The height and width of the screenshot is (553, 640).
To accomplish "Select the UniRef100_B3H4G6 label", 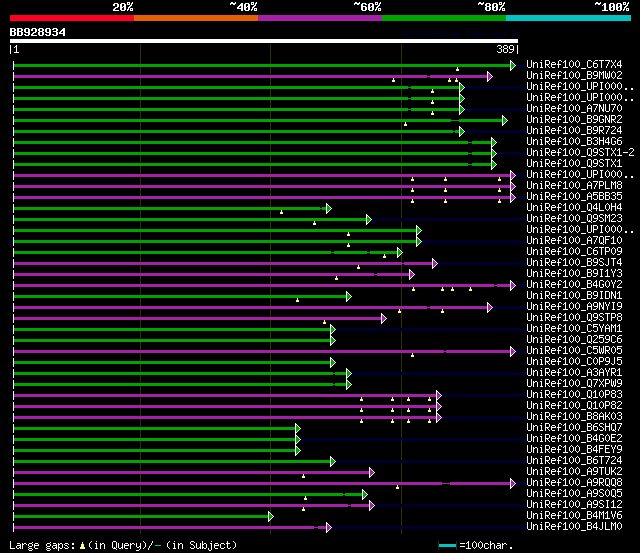I will (x=574, y=142).
